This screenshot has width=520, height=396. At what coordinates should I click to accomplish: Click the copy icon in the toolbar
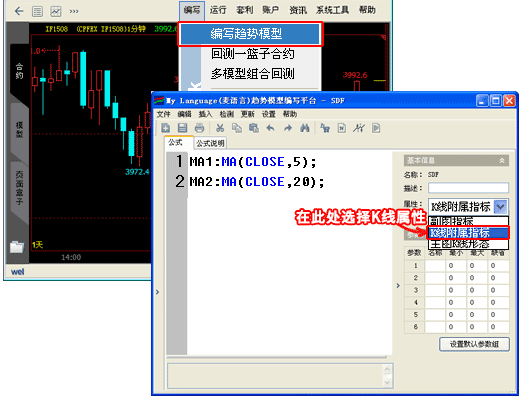coord(237,128)
